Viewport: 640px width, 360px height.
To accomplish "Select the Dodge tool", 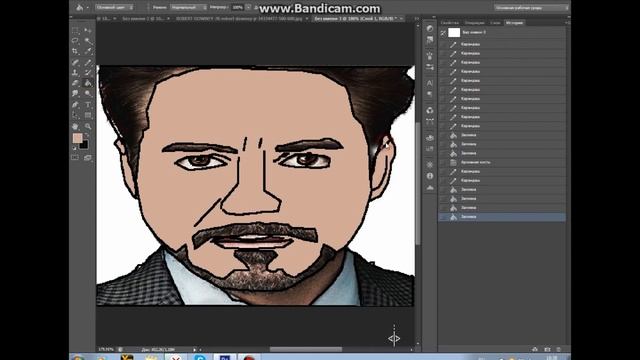I will click(88, 94).
